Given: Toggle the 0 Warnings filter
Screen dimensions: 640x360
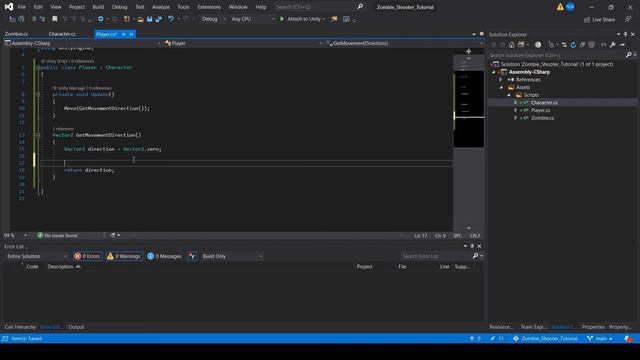Looking at the screenshot, I should pyautogui.click(x=124, y=256).
